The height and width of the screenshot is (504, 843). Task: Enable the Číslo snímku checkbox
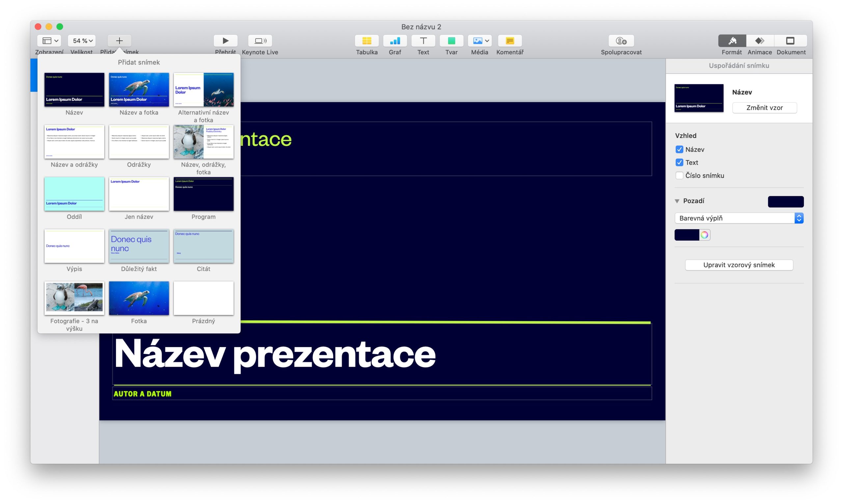[679, 175]
